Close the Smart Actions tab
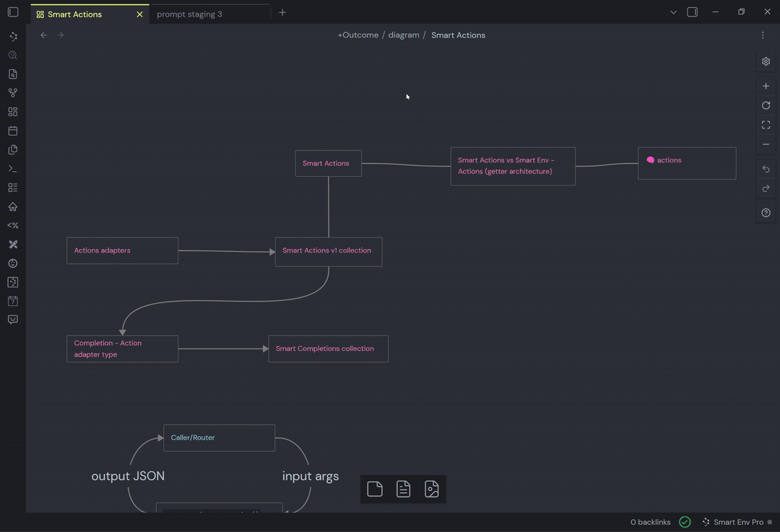Viewport: 780px width, 532px height. 139,14
